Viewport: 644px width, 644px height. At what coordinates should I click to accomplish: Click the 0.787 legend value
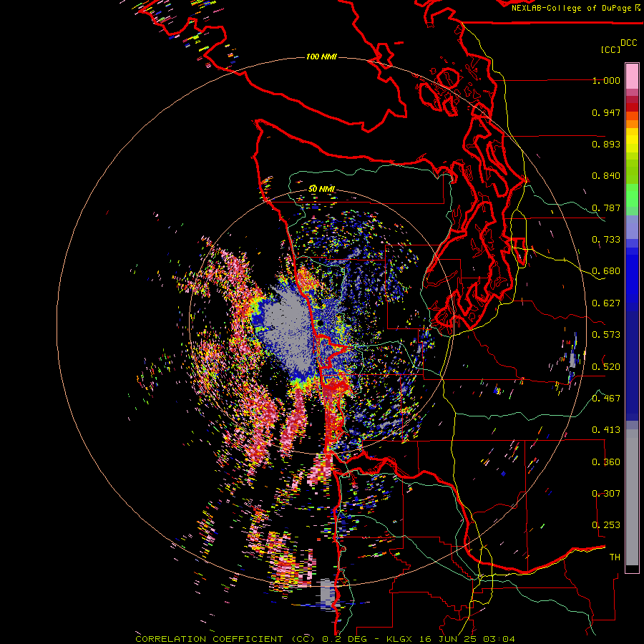coord(606,208)
